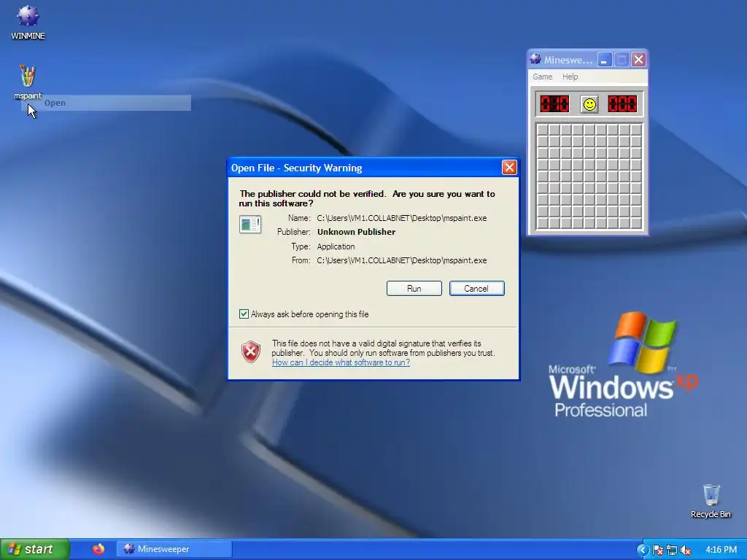Select the WINMINE desktop icon

28,23
